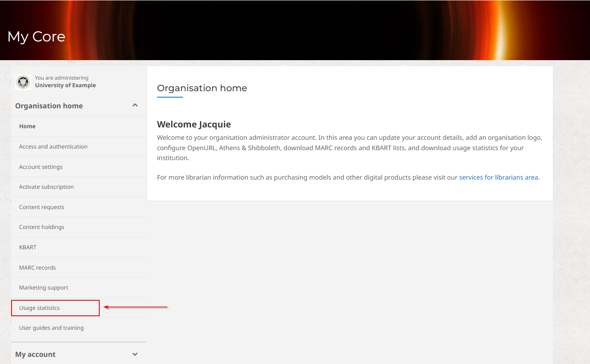Collapse the Organisation home section chevron
The height and width of the screenshot is (364, 590).
[135, 106]
